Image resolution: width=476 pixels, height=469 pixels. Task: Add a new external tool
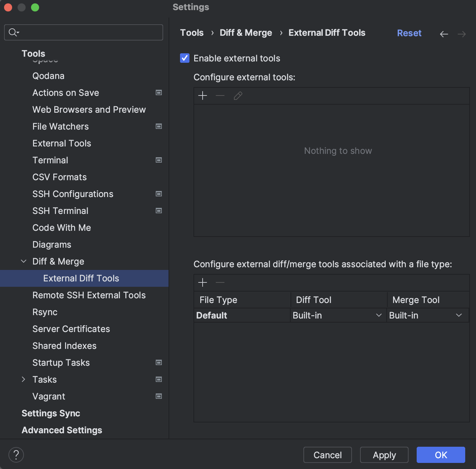coord(203,95)
